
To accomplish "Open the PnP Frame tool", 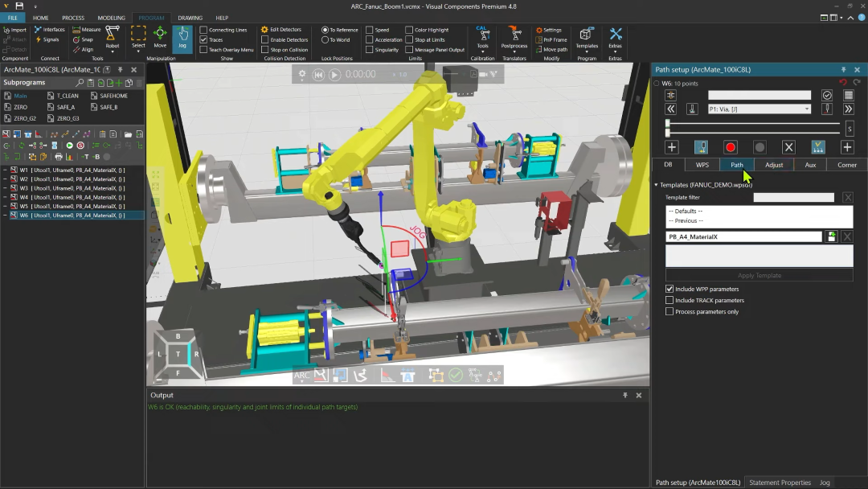I will point(551,40).
